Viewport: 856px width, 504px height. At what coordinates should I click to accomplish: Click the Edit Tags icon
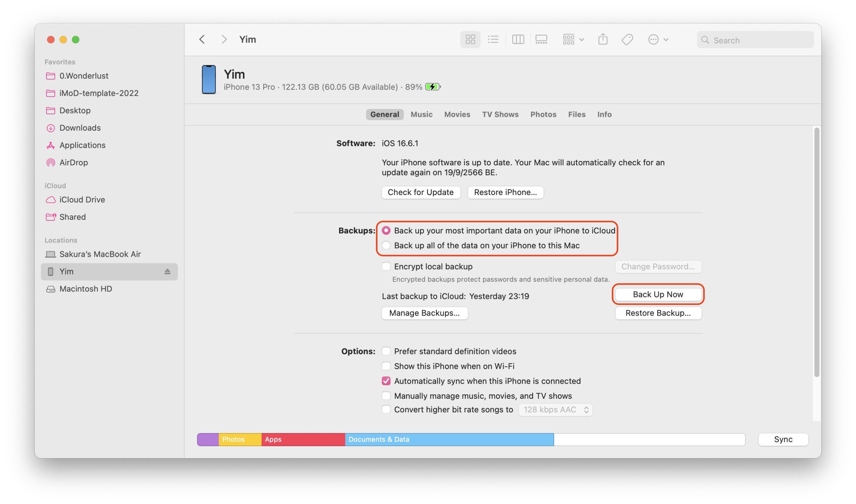[x=627, y=40]
